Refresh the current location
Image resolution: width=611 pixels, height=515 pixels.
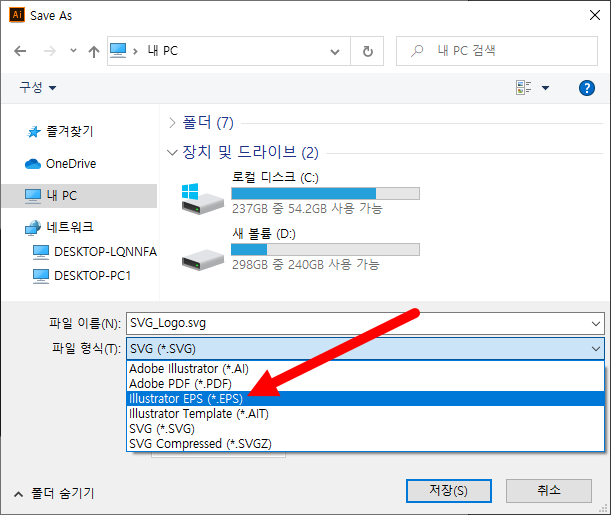367,51
